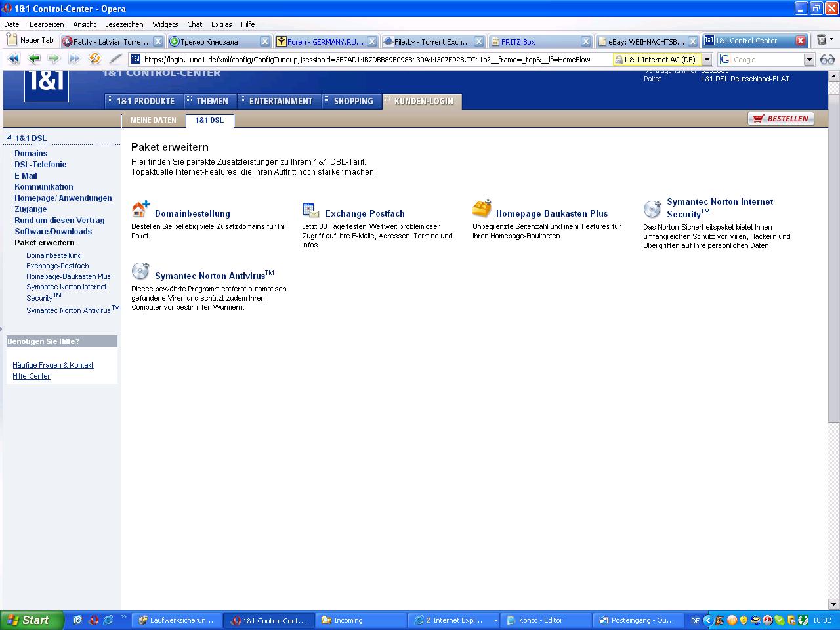Click the BESTELLEN cart button
Screen dimensions: 840x630
pos(781,119)
